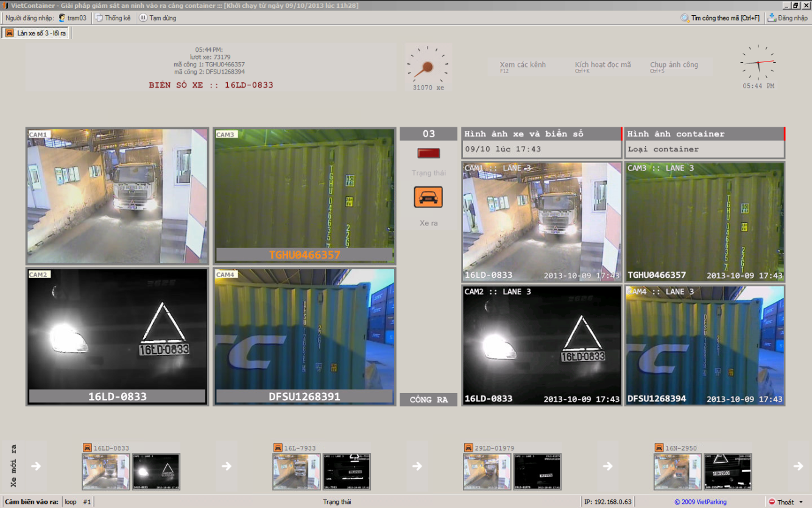Click the car icon beside 29LD-01979
812x508 pixels.
pos(468,448)
